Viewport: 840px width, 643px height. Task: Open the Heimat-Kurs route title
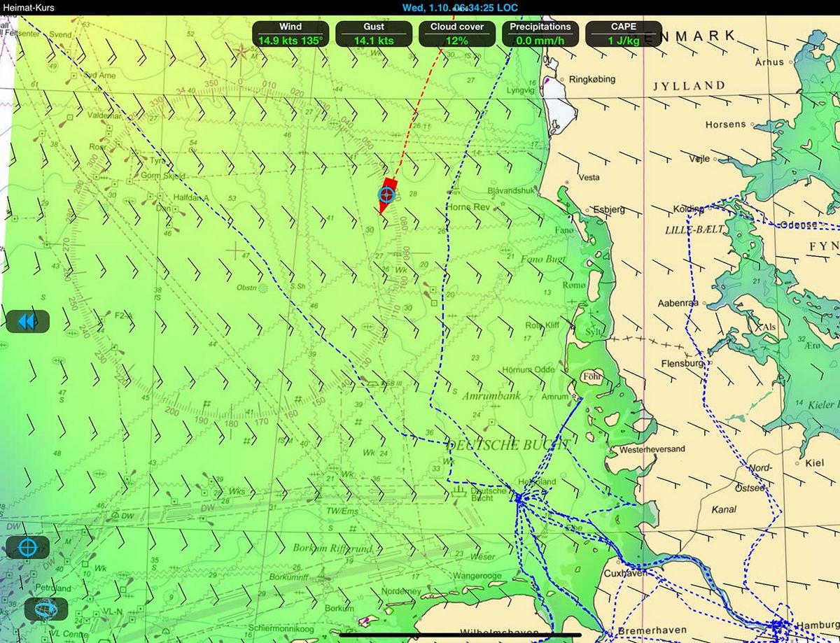29,8
